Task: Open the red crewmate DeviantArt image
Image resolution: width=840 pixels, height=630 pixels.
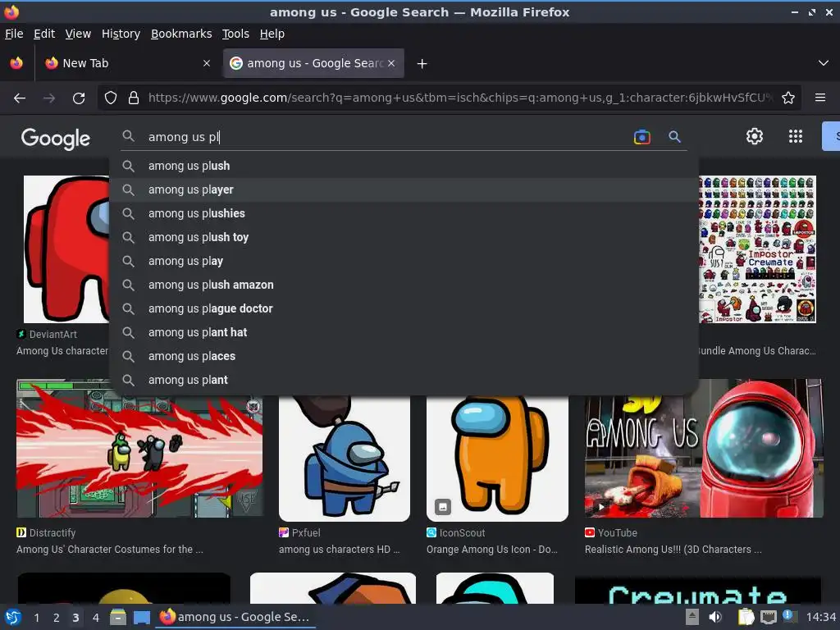Action: click(x=66, y=249)
